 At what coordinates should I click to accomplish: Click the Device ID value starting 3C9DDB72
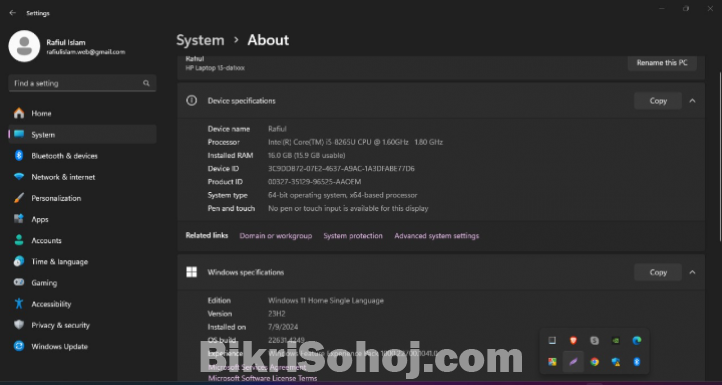(341, 169)
